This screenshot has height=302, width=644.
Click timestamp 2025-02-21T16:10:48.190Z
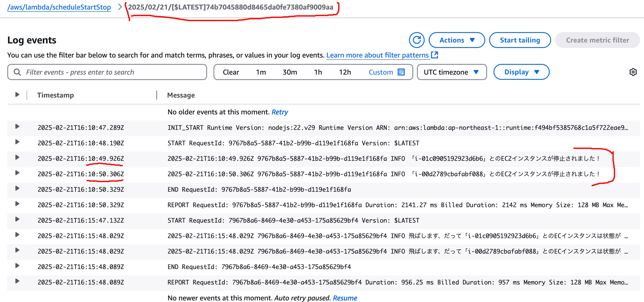[x=81, y=143]
